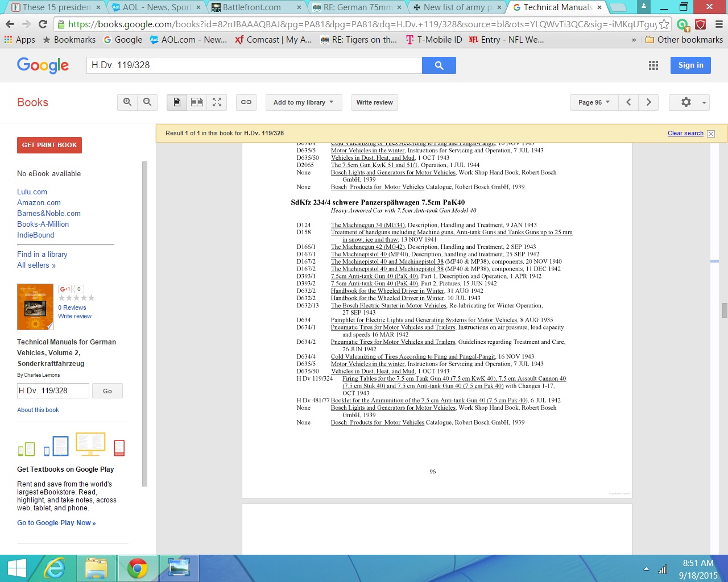Launch Internet Explorer from taskbar
The width and height of the screenshot is (728, 582).
(55, 568)
